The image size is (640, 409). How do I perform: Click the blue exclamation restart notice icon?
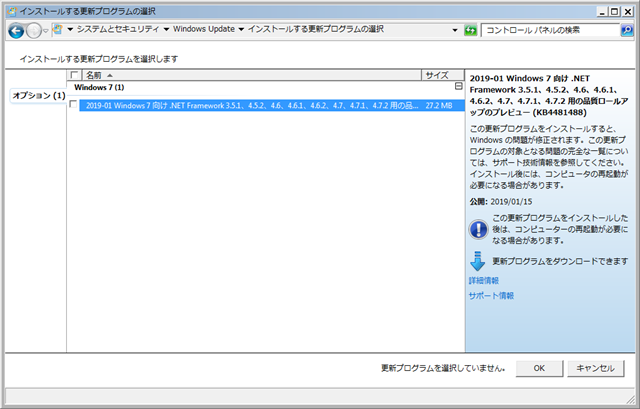click(478, 229)
